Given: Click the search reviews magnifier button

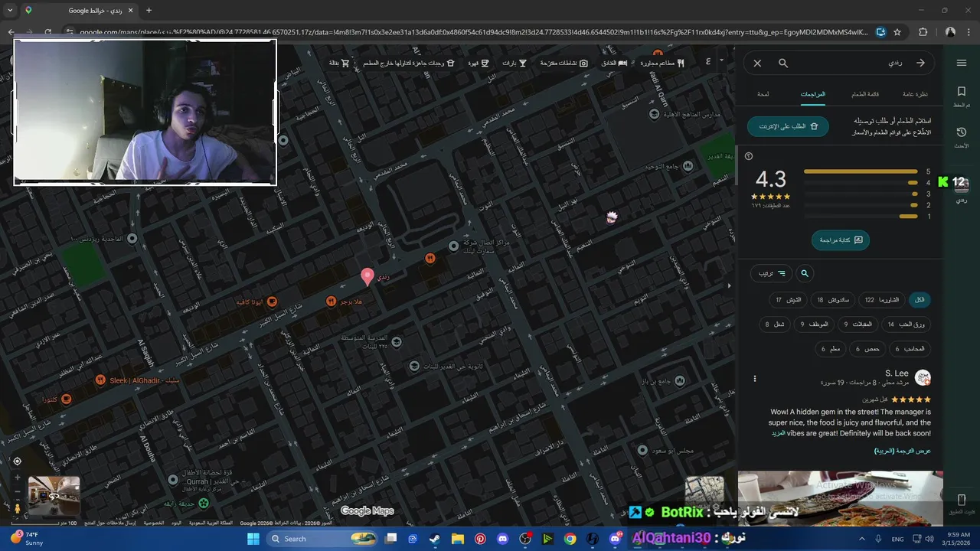Looking at the screenshot, I should (x=805, y=273).
